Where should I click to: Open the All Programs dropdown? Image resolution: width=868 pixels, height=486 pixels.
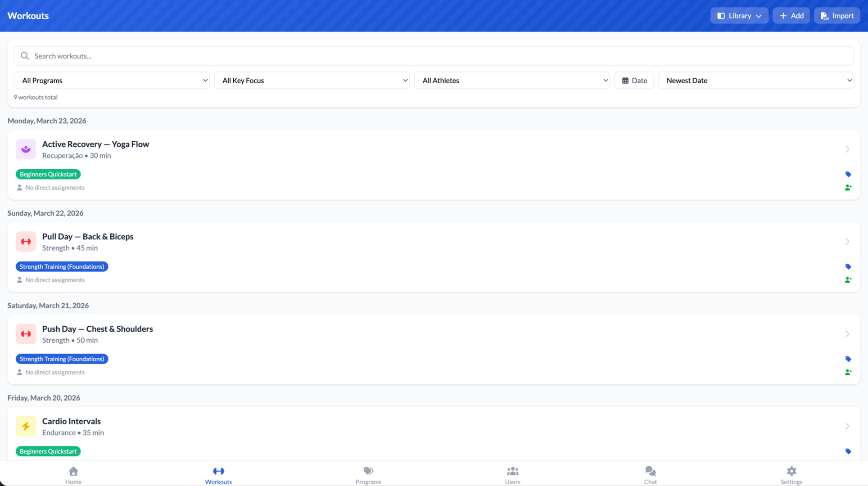pyautogui.click(x=111, y=80)
